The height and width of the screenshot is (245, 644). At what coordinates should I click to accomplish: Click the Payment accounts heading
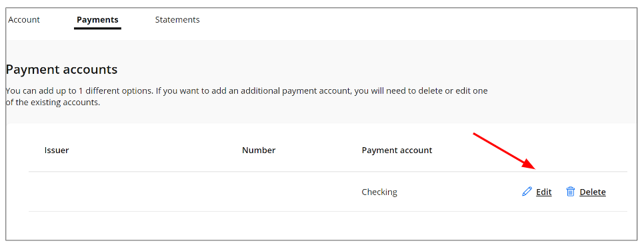(61, 70)
